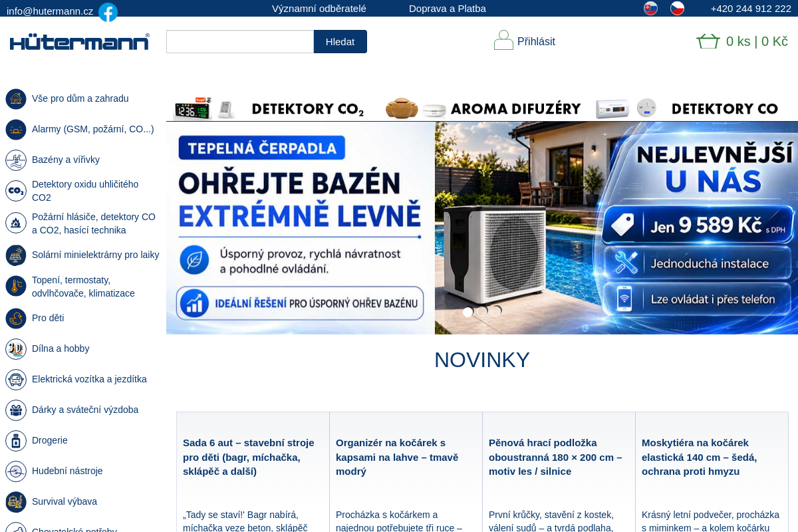Open Elektrická vozítka a jezdítka category
The image size is (798, 532).
pos(89,379)
